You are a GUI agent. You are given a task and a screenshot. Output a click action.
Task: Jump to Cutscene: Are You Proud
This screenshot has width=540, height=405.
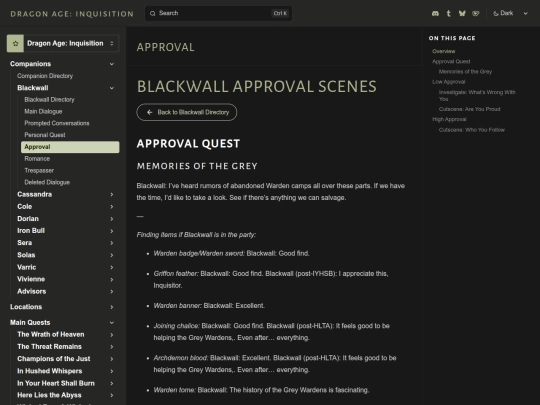coord(469,109)
